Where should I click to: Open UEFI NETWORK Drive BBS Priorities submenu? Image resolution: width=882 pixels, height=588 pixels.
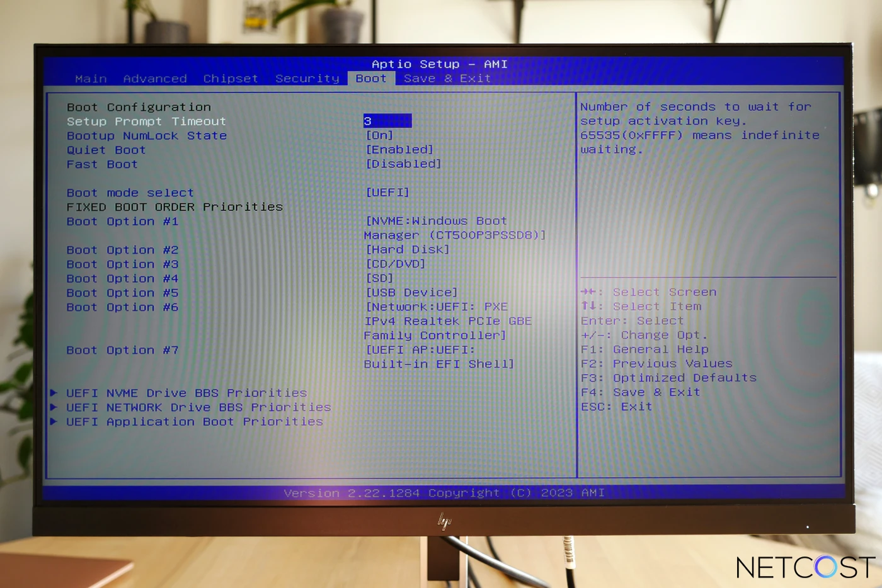198,408
